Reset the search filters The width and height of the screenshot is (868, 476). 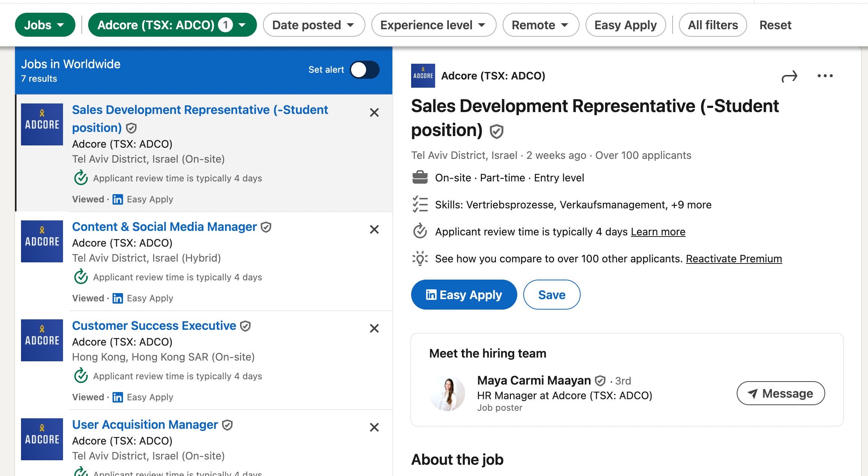[775, 25]
